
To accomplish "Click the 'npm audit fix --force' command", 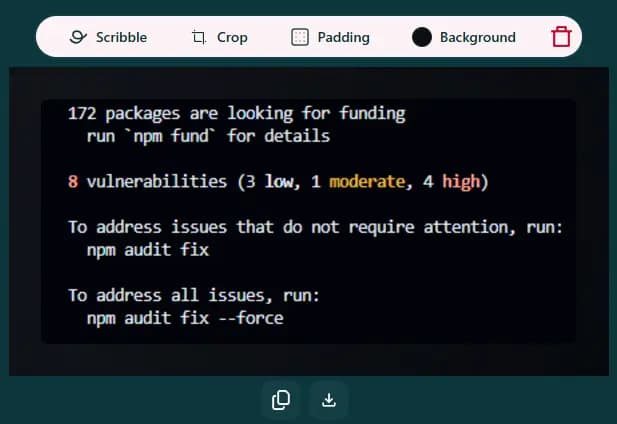I will pos(185,318).
